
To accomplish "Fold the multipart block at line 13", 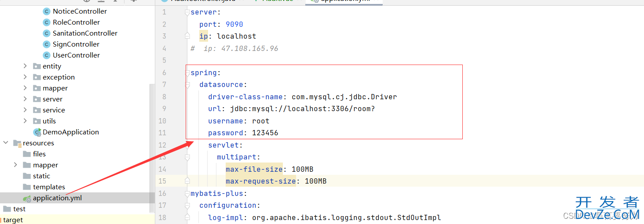I will point(187,157).
